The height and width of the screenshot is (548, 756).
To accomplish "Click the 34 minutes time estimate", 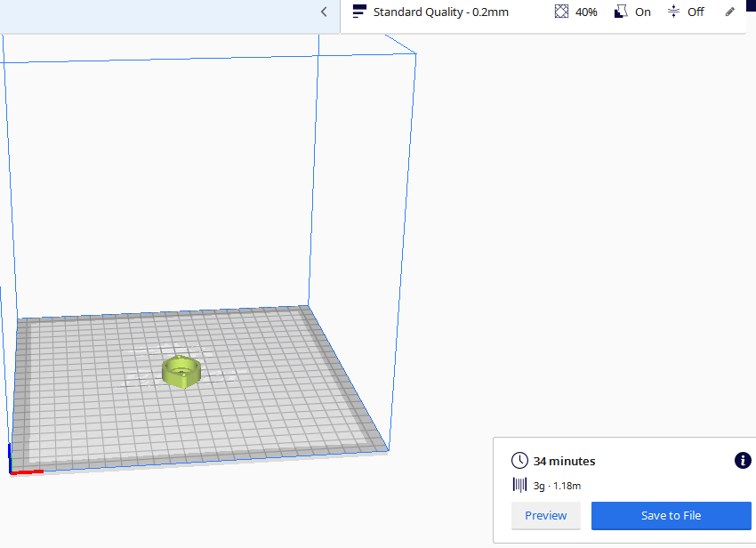I will pos(564,461).
